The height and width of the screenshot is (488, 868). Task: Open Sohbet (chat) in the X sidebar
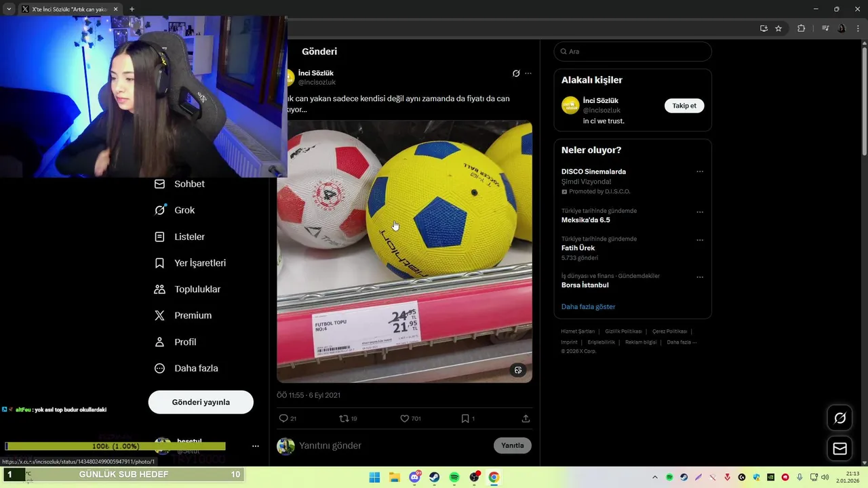[x=189, y=184]
